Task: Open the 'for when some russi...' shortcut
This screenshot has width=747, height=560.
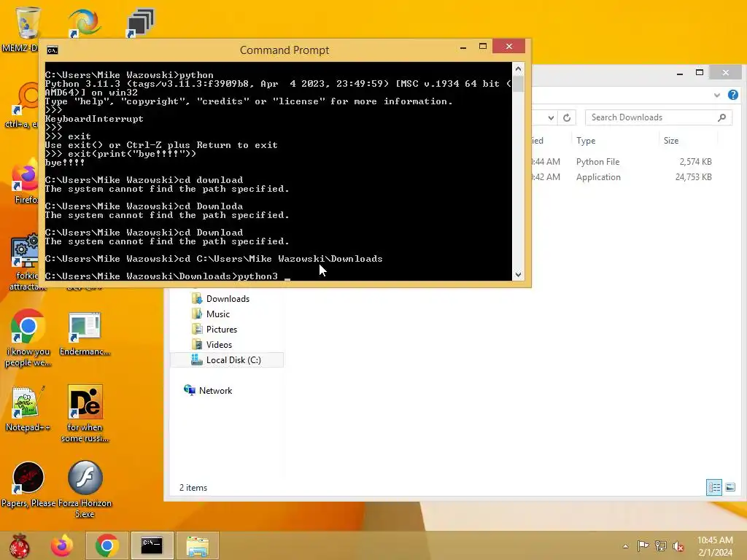Action: tap(85, 413)
